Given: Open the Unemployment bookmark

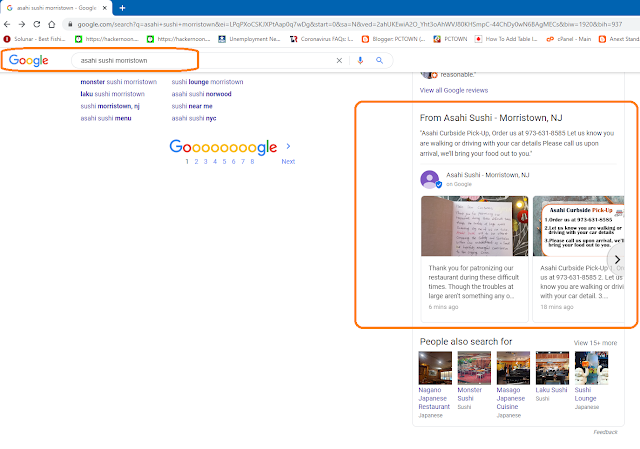Looking at the screenshot, I should point(249,39).
